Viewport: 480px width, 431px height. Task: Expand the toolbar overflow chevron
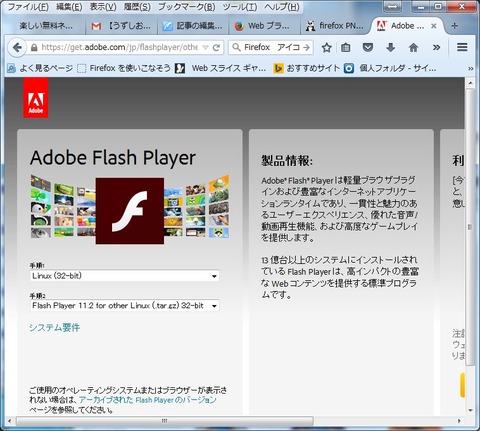coord(436,47)
